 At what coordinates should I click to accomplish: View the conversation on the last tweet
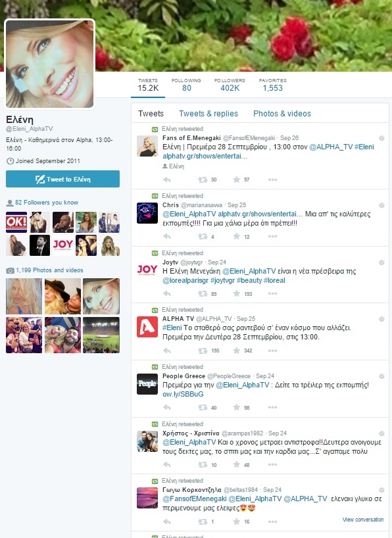point(363,520)
